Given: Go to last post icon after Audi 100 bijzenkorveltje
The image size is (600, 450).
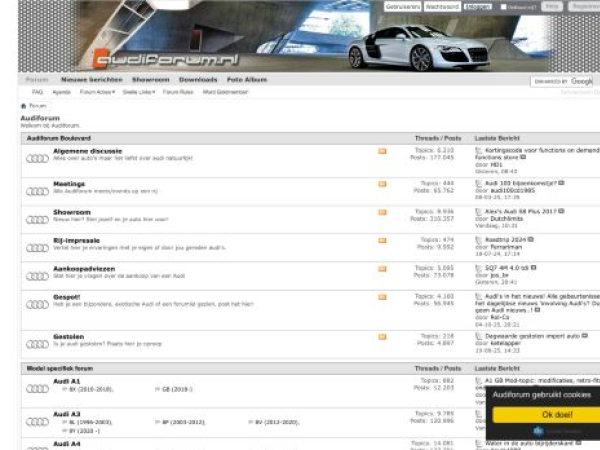Looking at the screenshot, I should pos(561,183).
